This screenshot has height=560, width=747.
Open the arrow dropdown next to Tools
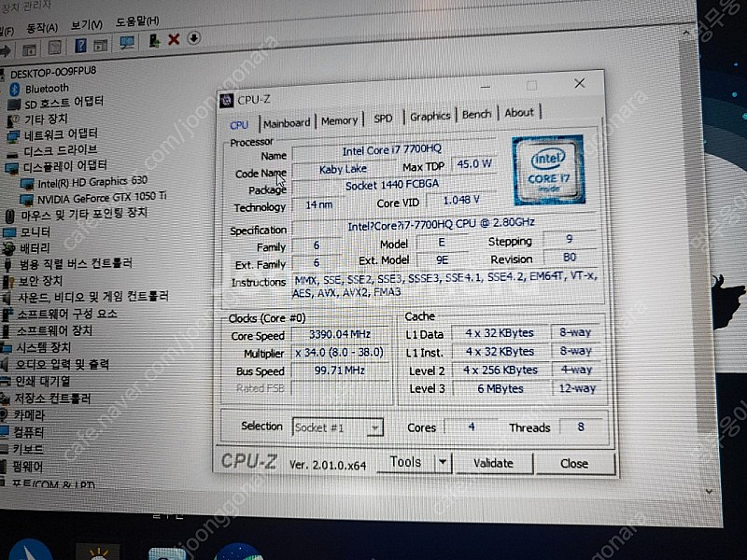click(x=443, y=462)
